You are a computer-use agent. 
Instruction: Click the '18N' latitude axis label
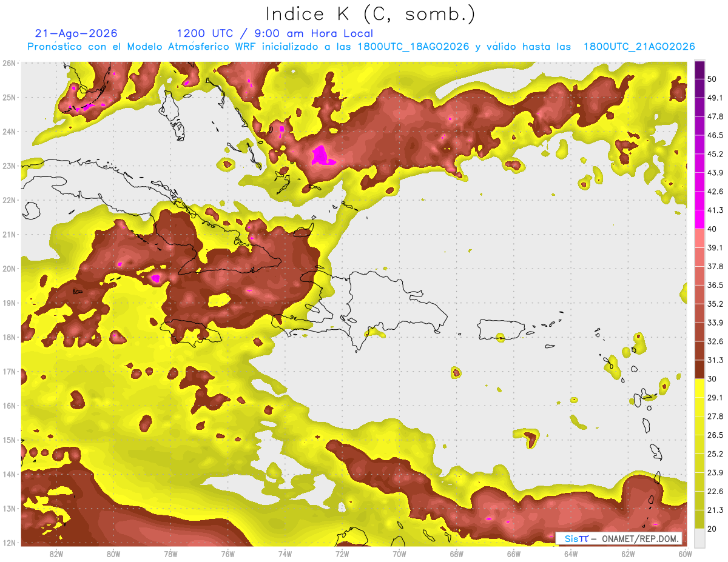click(x=9, y=337)
